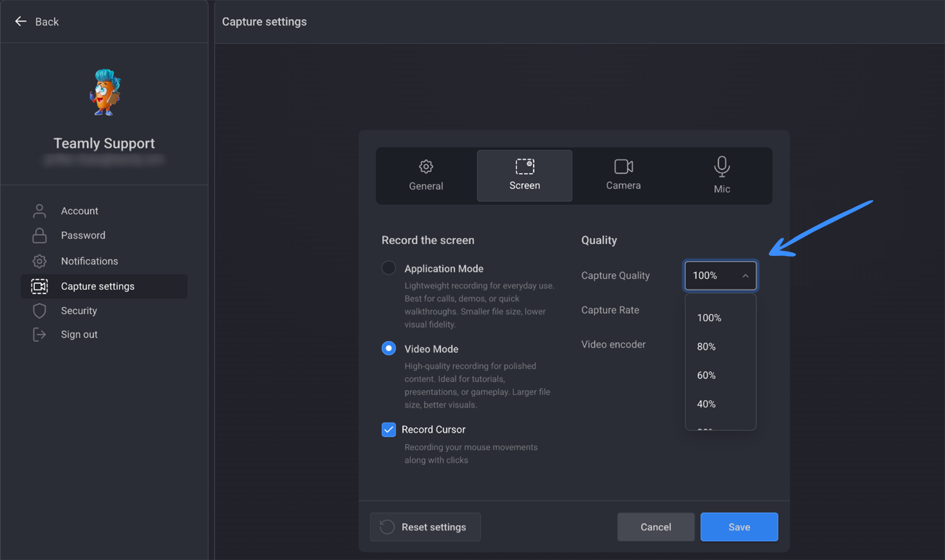The width and height of the screenshot is (945, 560).
Task: Switch to the Screen tab
Action: [524, 176]
